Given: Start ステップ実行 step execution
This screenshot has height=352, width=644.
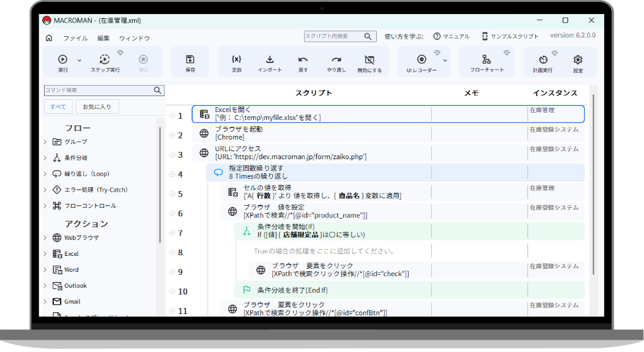Looking at the screenshot, I should [105, 63].
